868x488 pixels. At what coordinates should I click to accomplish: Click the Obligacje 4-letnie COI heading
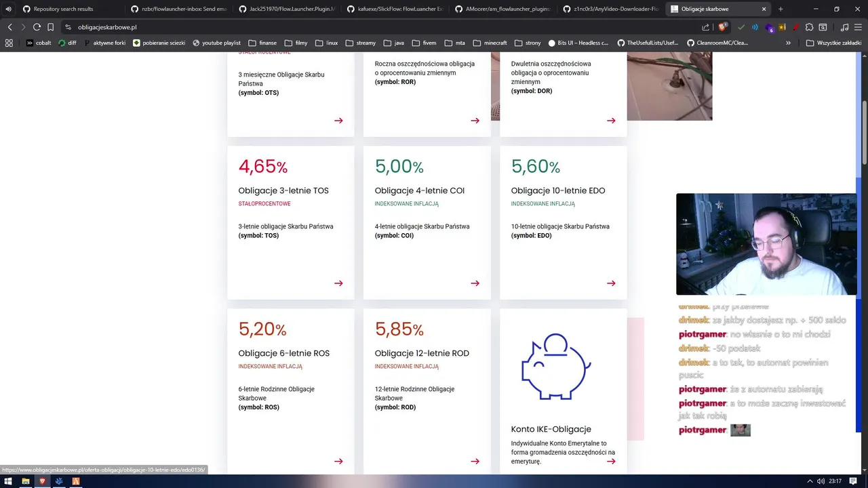click(420, 190)
